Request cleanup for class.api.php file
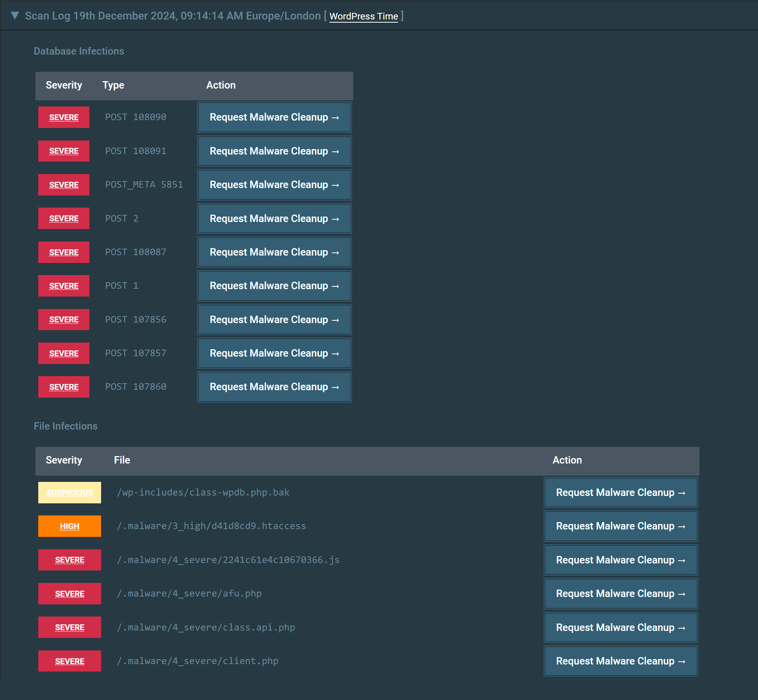This screenshot has height=700, width=758. 621,628
